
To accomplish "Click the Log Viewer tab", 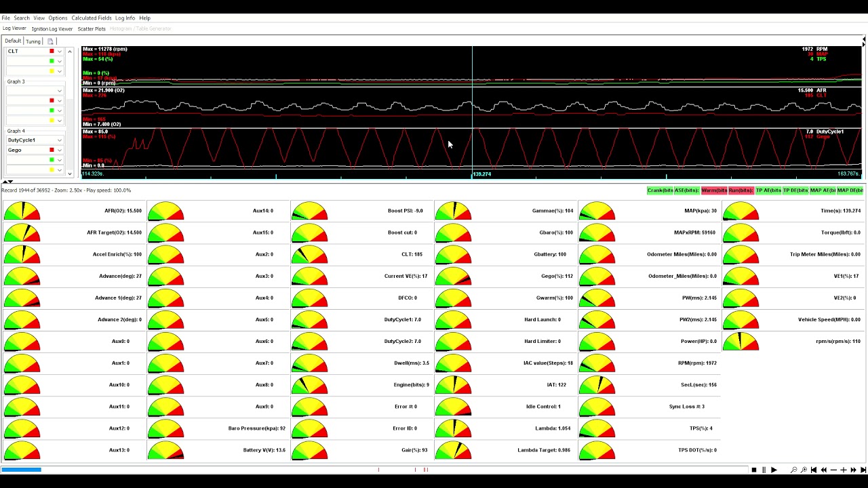I will (14, 28).
